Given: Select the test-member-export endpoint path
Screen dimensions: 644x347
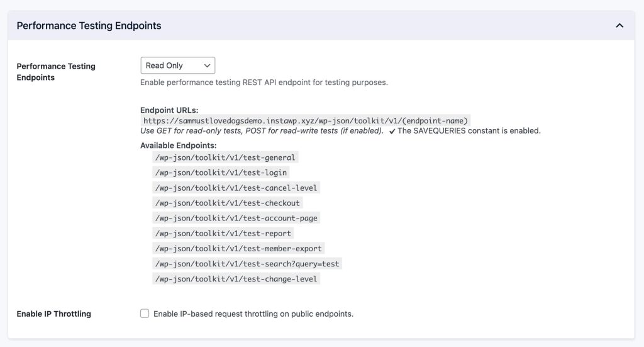Looking at the screenshot, I should tap(238, 248).
